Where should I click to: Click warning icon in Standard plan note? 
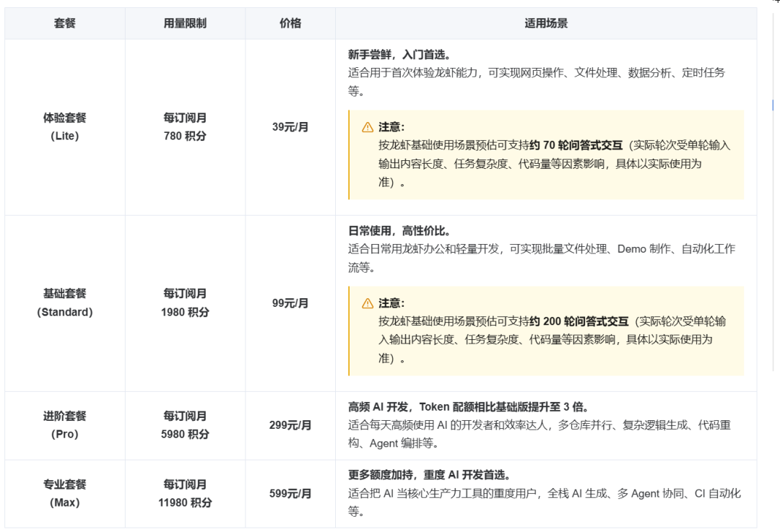pyautogui.click(x=368, y=303)
